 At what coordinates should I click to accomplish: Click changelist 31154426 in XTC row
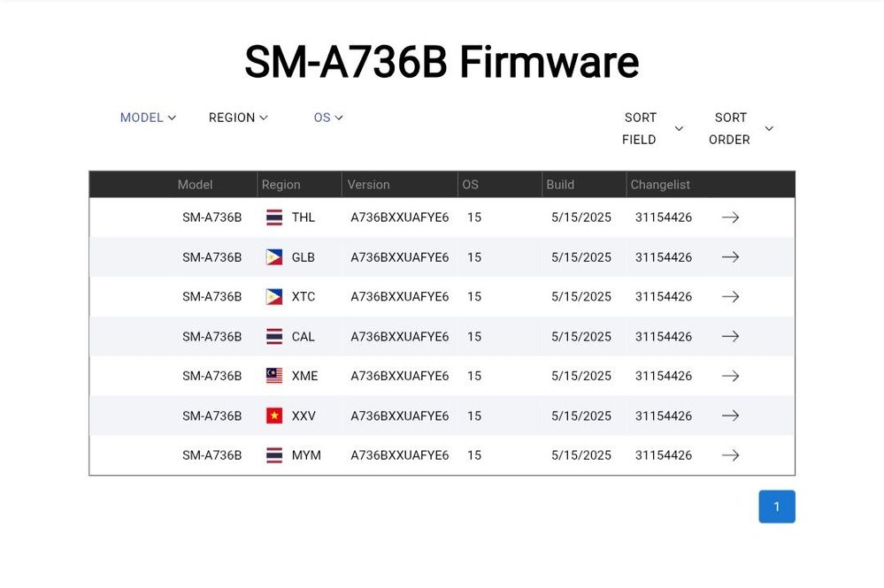(664, 297)
